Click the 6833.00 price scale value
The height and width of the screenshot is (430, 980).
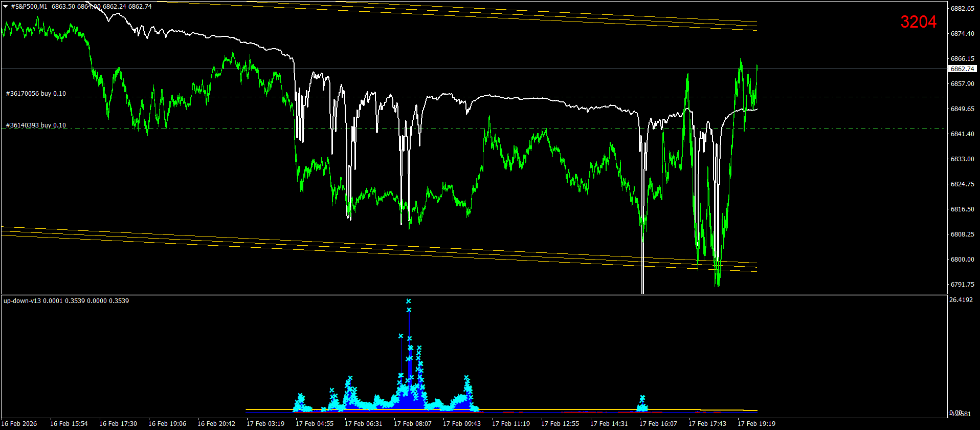(x=962, y=159)
